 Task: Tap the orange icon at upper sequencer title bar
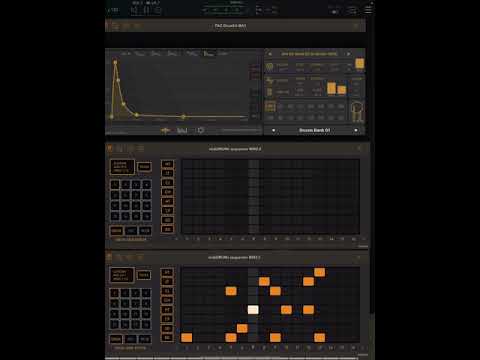point(109,148)
